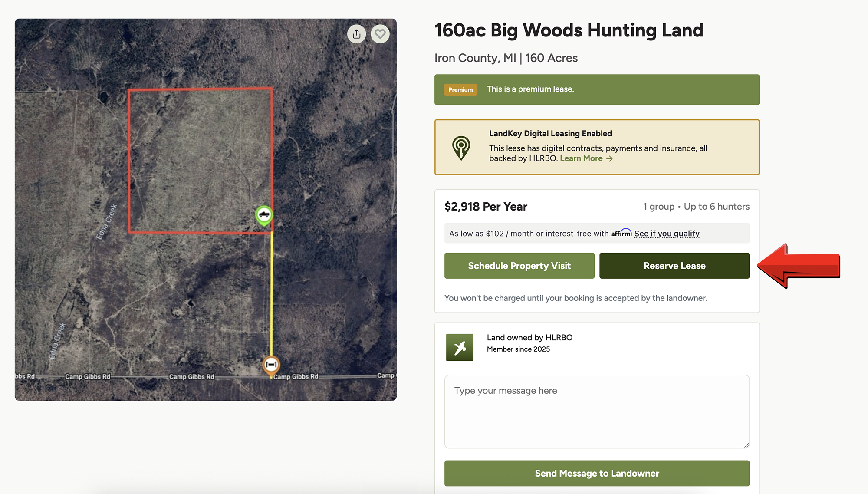Open the See if you qualify link

667,234
